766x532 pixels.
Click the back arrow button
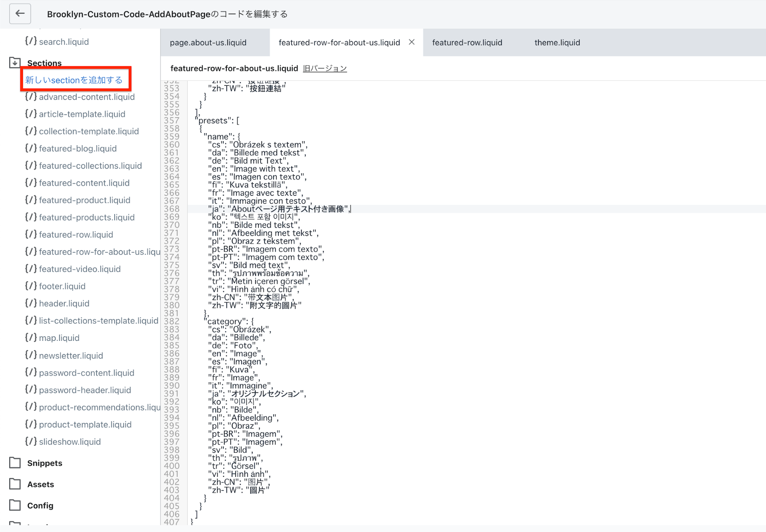click(x=20, y=14)
